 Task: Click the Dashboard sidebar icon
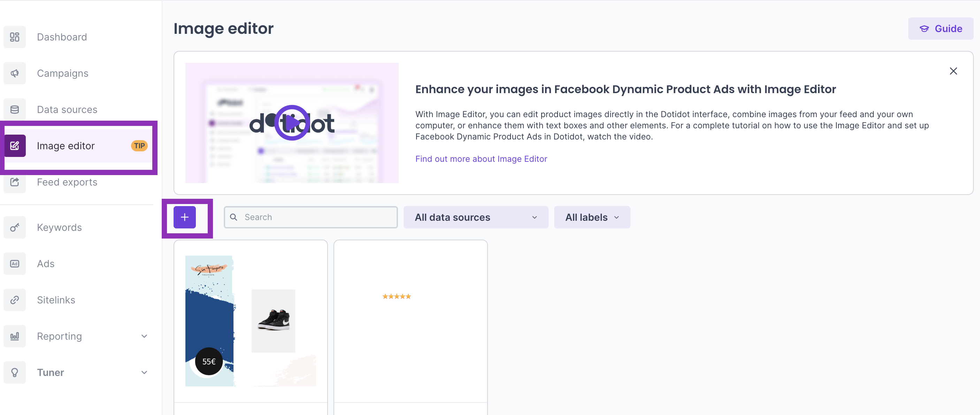[14, 37]
